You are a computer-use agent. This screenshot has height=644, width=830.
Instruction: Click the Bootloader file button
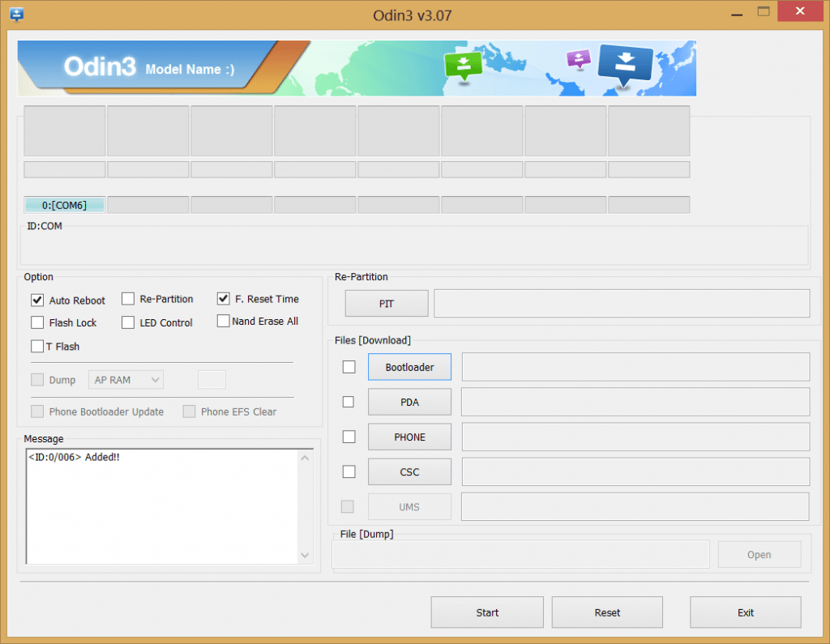click(409, 367)
